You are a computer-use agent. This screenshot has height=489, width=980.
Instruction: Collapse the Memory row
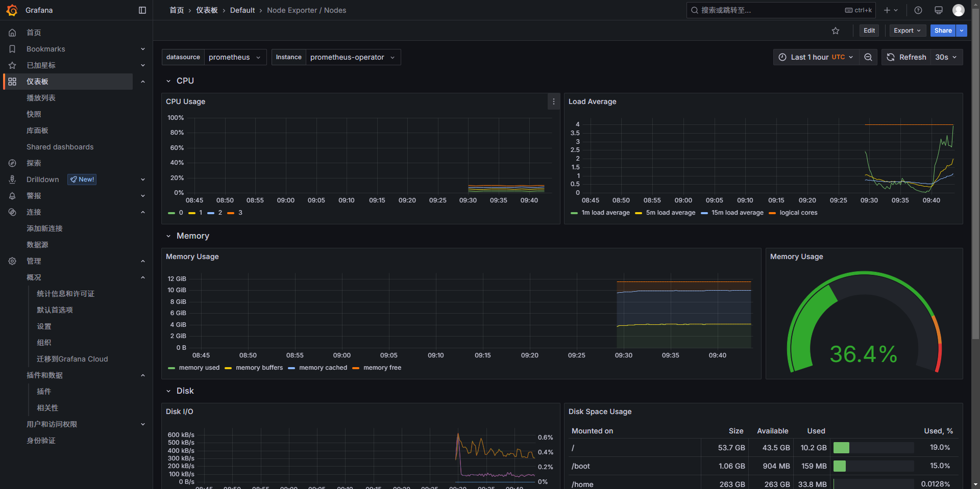pyautogui.click(x=187, y=236)
